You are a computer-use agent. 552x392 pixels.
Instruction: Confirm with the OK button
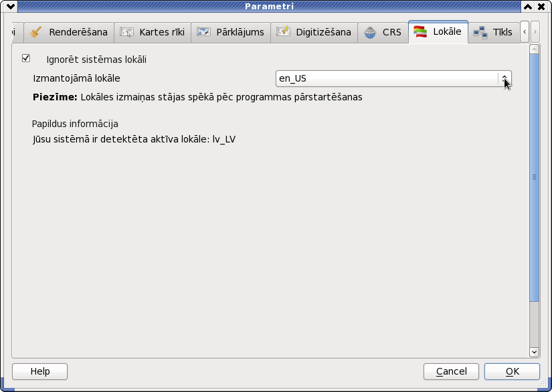pyautogui.click(x=512, y=371)
